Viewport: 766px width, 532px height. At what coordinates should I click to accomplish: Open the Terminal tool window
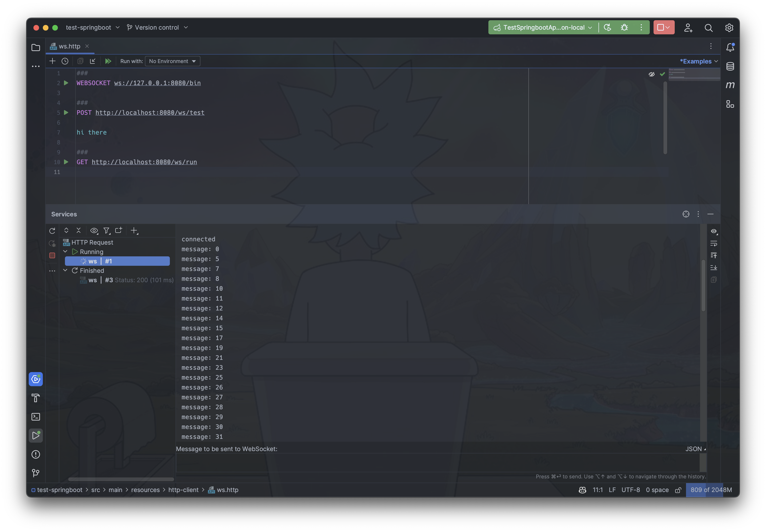point(36,417)
